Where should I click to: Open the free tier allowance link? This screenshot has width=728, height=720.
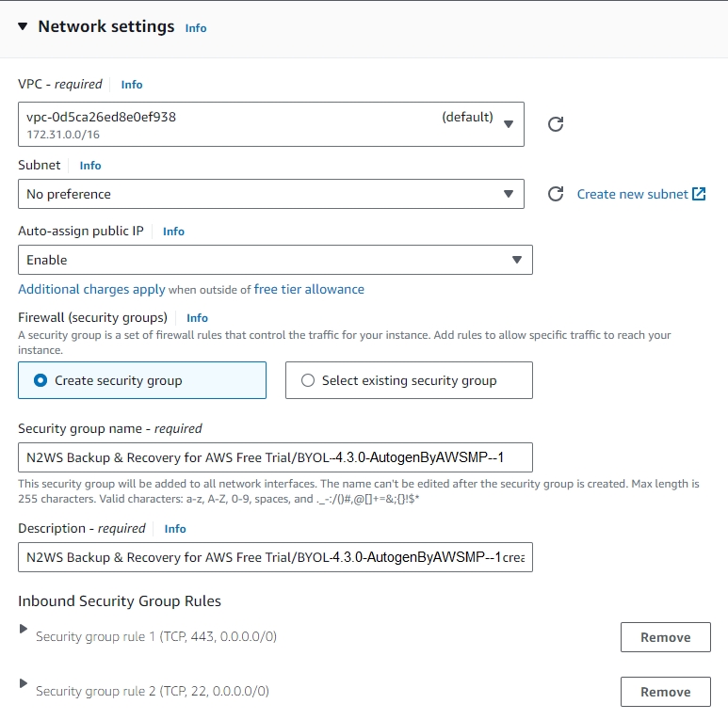(x=309, y=289)
